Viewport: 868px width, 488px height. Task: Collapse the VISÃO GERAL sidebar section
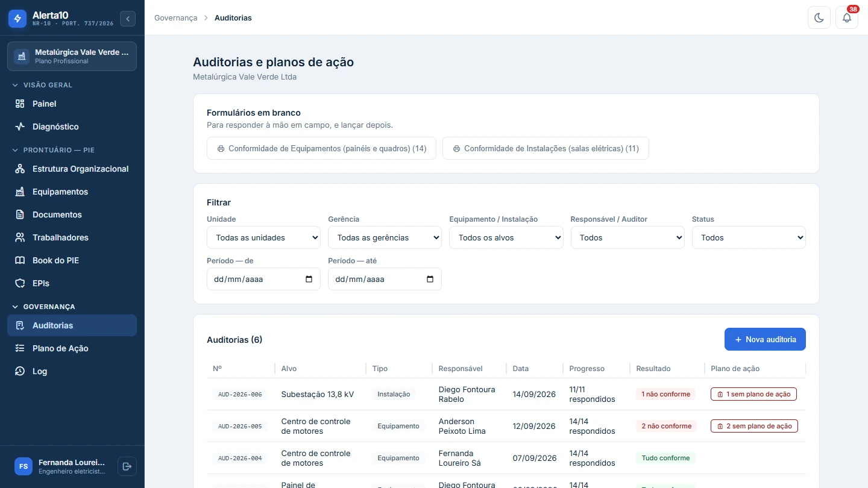pos(42,85)
